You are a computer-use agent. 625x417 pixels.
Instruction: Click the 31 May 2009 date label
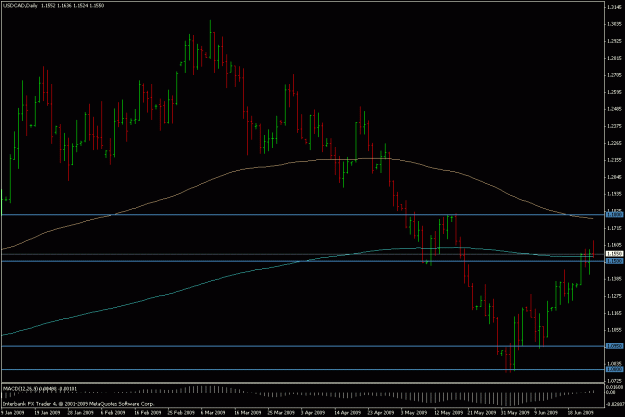click(516, 413)
